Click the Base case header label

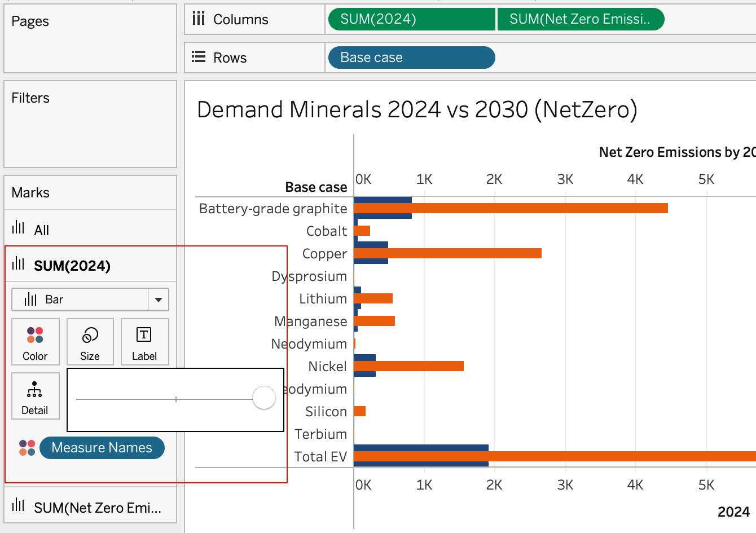[x=316, y=187]
